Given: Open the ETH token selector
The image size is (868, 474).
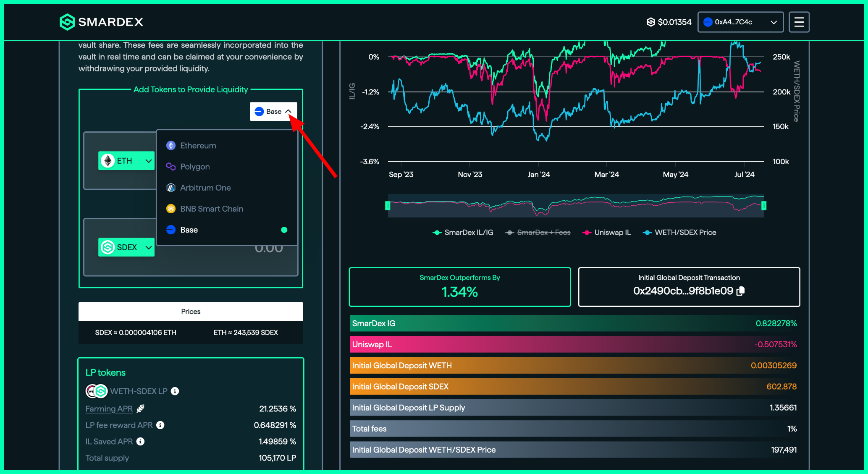Looking at the screenshot, I should tap(126, 161).
